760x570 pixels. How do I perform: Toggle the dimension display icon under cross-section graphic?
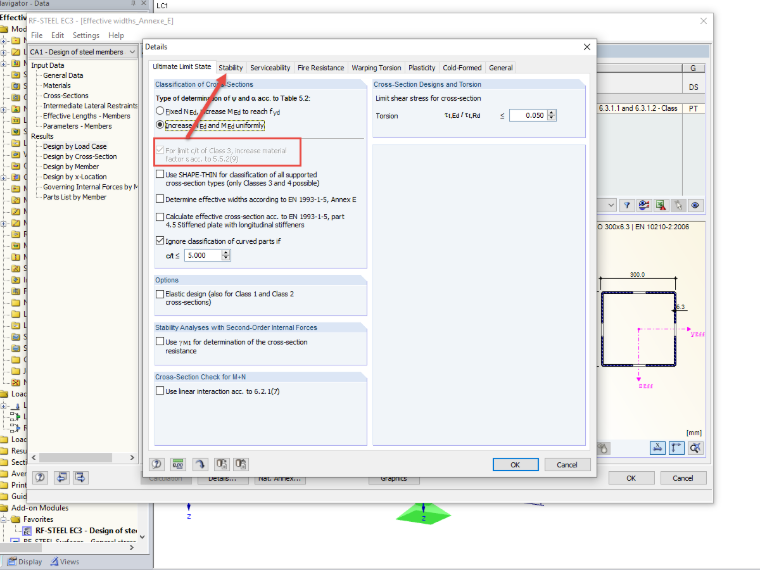pyautogui.click(x=658, y=448)
